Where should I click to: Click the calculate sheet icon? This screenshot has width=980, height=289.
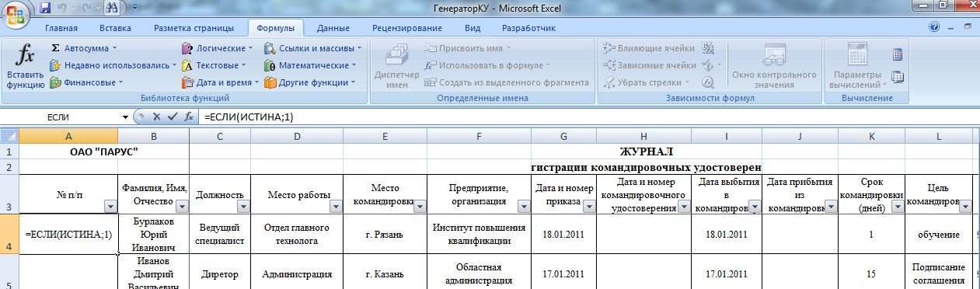tap(898, 77)
